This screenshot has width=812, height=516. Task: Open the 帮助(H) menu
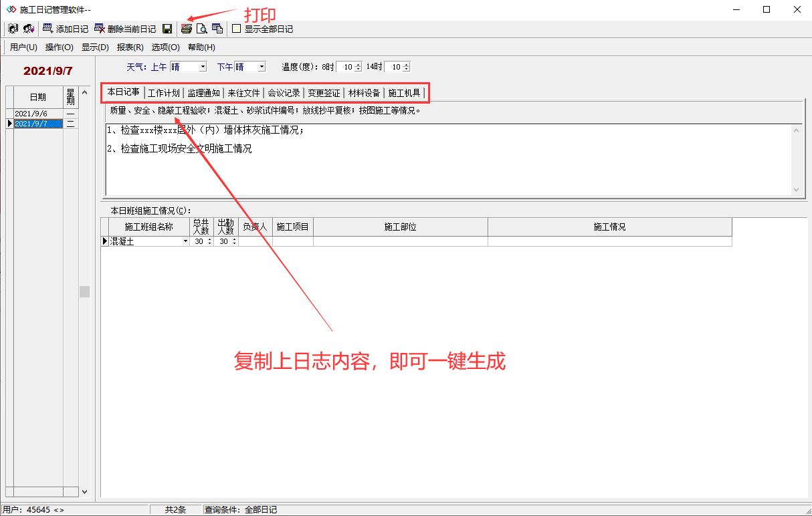point(201,47)
